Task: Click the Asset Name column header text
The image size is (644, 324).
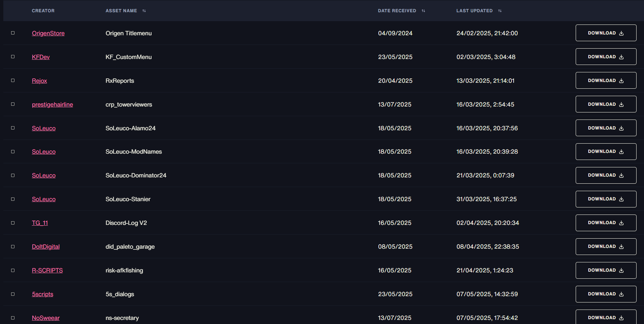Action: click(121, 11)
